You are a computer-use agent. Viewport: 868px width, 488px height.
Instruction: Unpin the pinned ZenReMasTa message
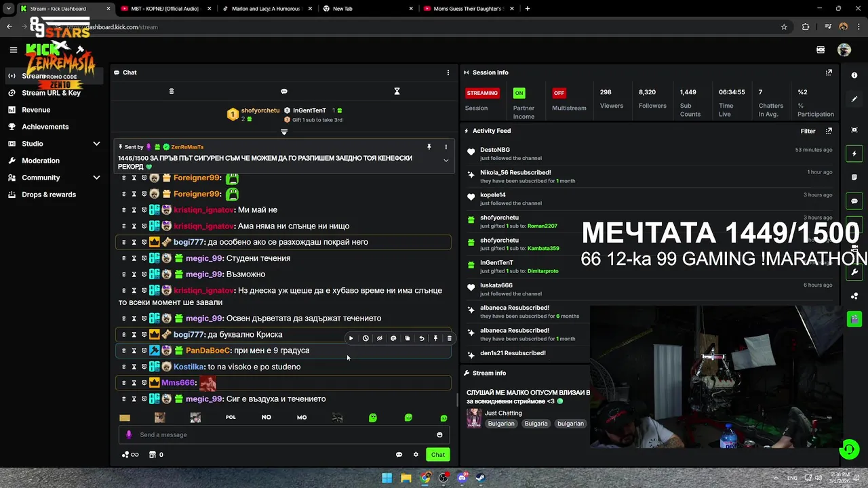click(x=429, y=147)
